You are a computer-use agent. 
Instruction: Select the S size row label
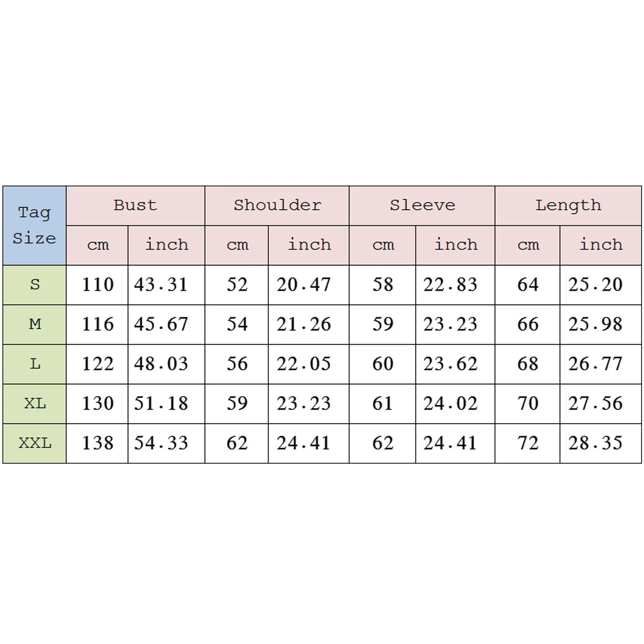[x=35, y=285]
